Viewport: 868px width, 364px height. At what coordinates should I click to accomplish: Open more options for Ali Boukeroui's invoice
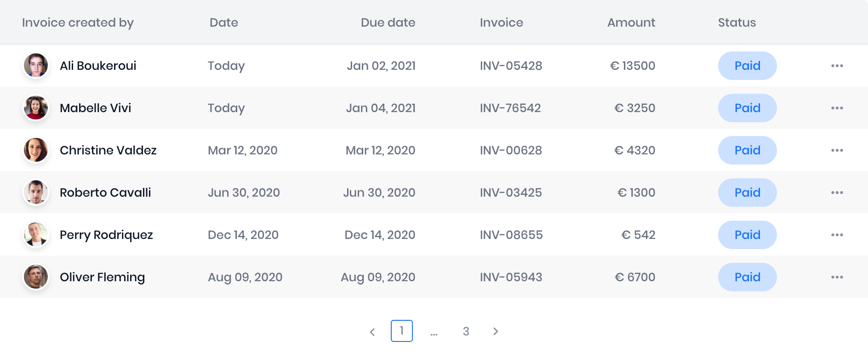[x=837, y=66]
